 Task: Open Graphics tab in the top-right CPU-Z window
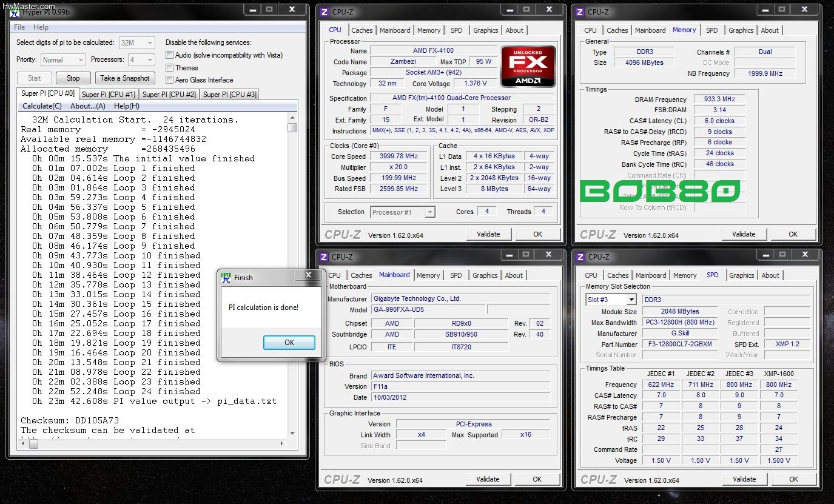pos(741,30)
